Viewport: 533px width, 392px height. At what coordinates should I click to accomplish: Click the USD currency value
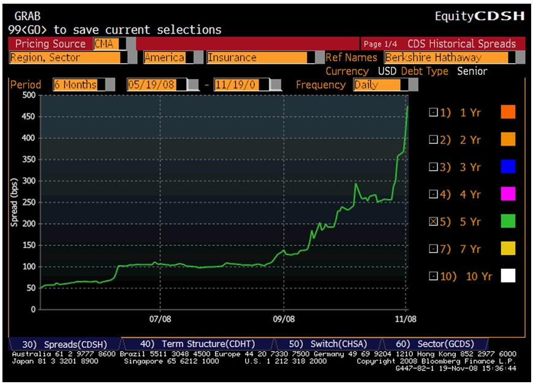pos(387,71)
